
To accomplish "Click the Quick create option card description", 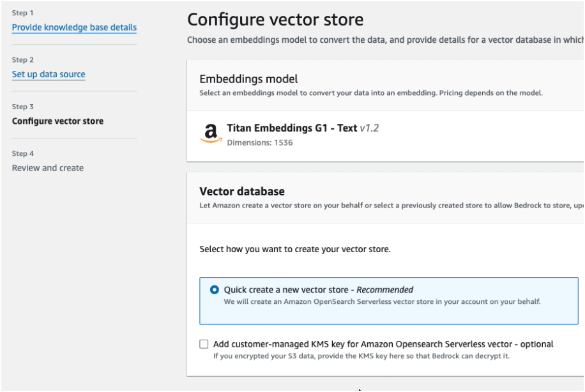I will (x=382, y=301).
